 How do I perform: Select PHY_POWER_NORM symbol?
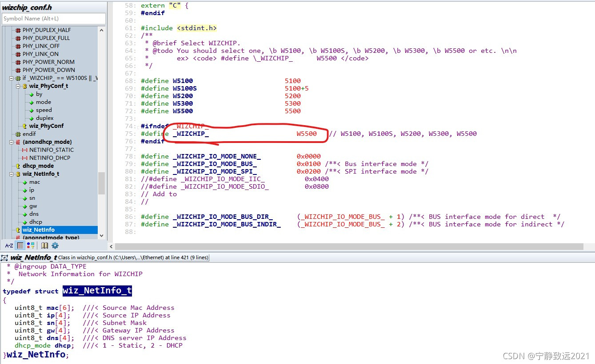click(48, 62)
